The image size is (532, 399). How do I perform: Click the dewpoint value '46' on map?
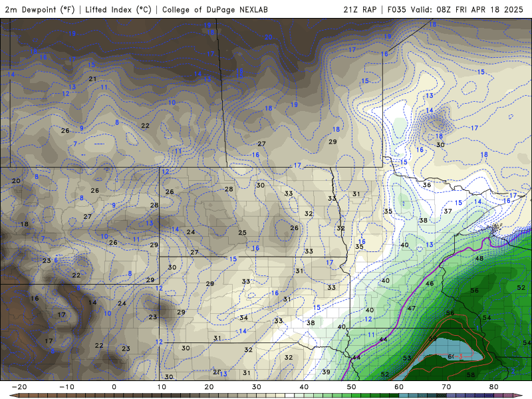(x=430, y=283)
